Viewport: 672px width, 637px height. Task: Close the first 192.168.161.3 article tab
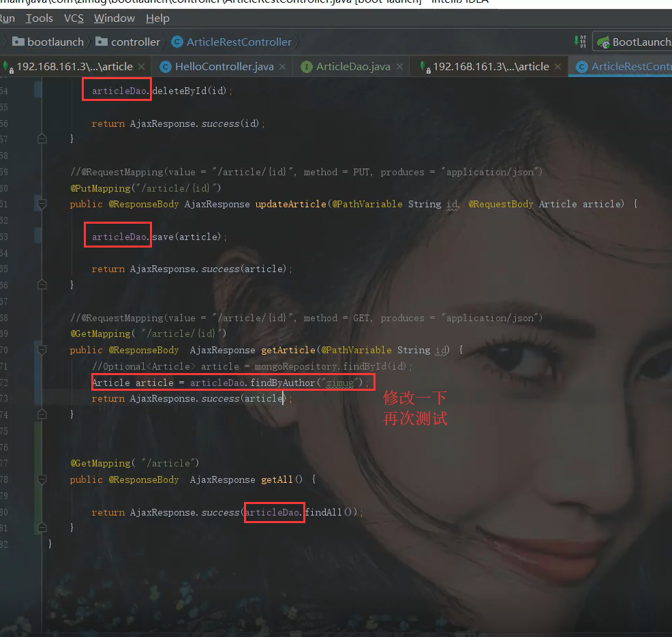142,67
